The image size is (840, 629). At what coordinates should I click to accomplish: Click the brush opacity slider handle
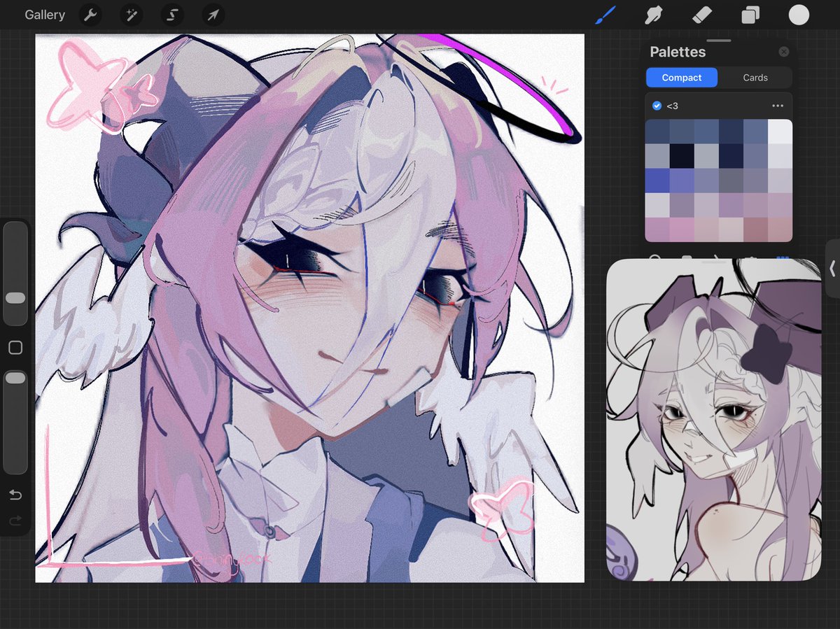click(15, 378)
